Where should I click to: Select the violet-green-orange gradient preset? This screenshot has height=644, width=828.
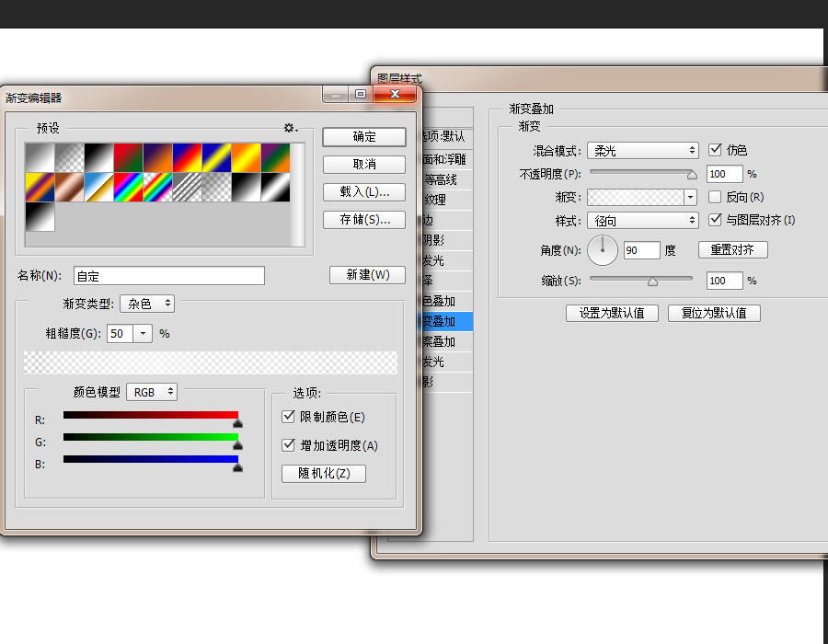point(276,157)
